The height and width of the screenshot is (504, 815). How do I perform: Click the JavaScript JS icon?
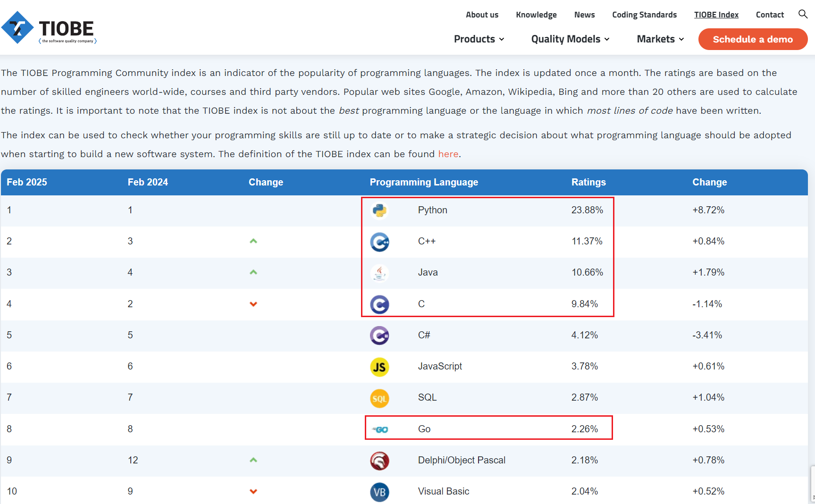379,367
